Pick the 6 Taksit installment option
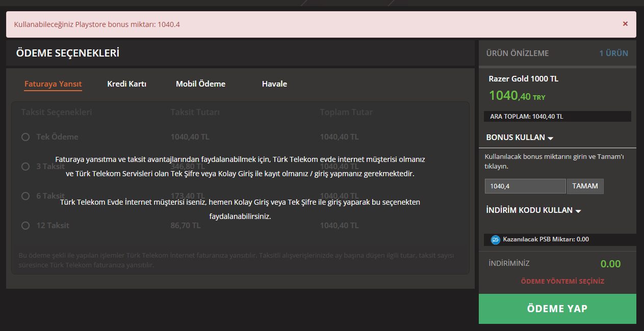The image size is (644, 331). (x=25, y=196)
